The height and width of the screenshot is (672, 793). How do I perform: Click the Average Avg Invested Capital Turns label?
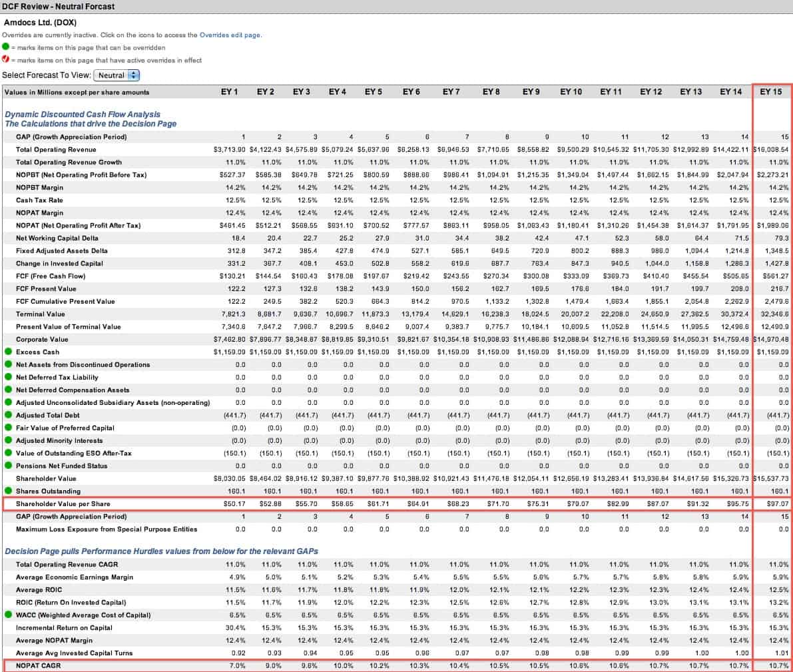point(75,653)
